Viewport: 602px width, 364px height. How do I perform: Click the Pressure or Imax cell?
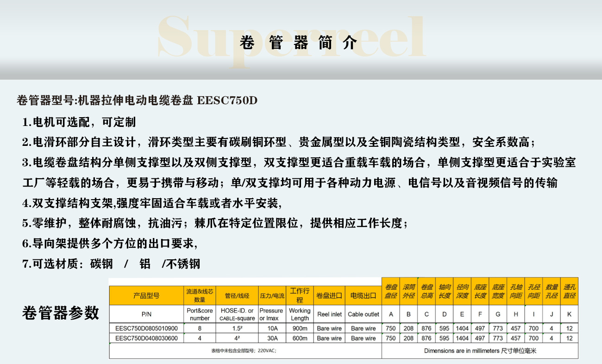coord(272,314)
